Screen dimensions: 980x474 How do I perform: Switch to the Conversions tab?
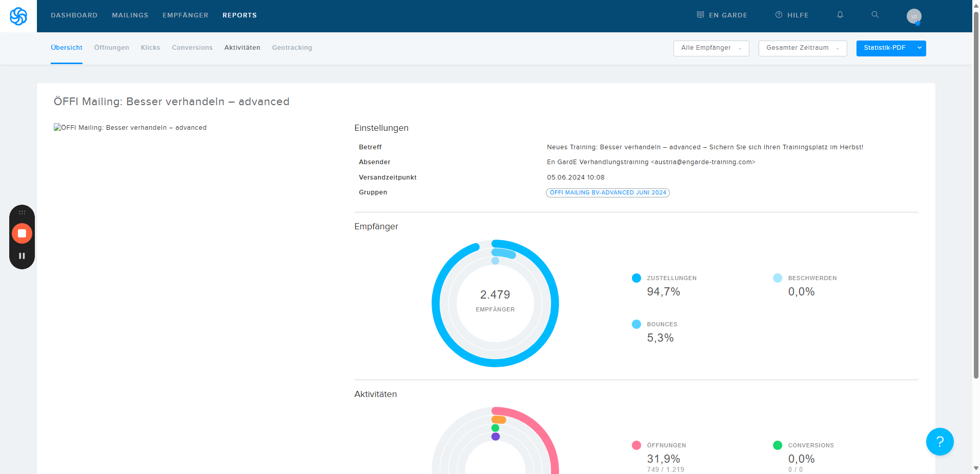pos(192,48)
